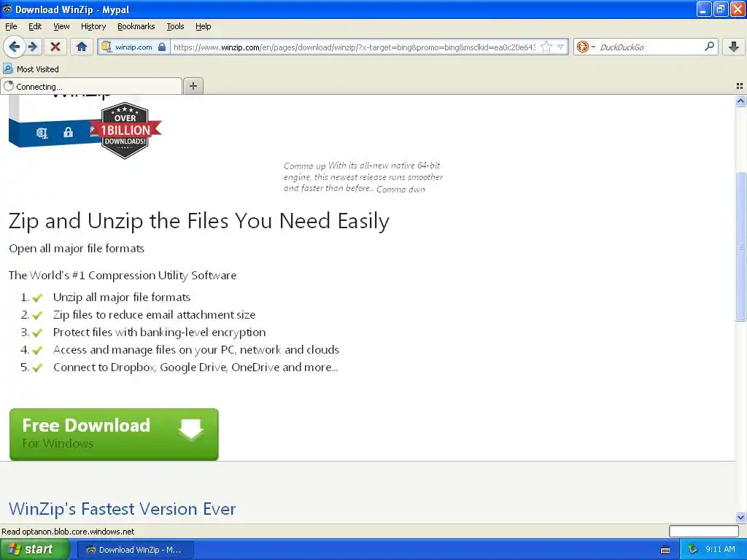Click 'Zip files to reduce email attachment size'
Image resolution: width=747 pixels, height=560 pixels.
pos(155,315)
